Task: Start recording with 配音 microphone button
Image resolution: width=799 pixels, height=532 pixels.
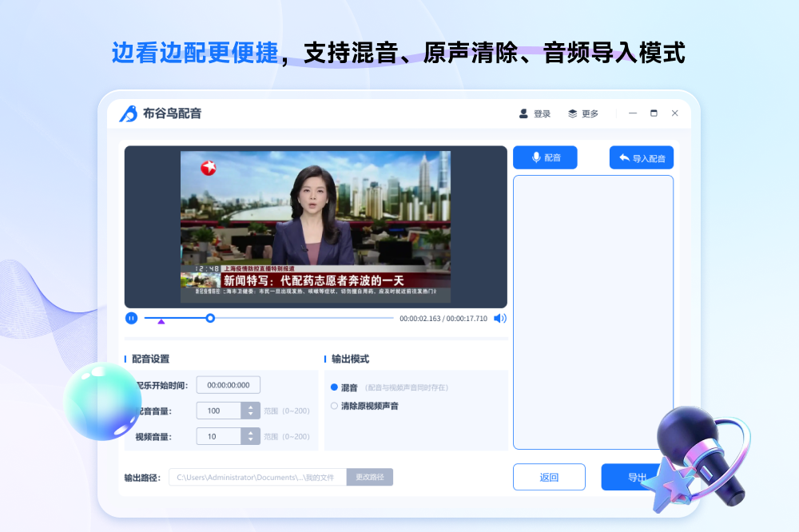Action: click(545, 157)
